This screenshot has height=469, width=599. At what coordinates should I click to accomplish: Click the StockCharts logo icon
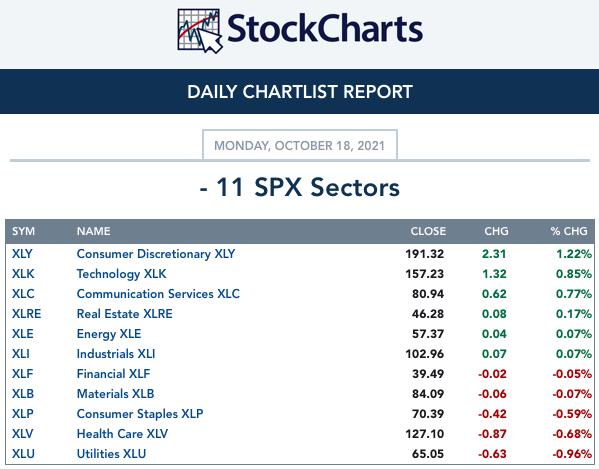(199, 31)
